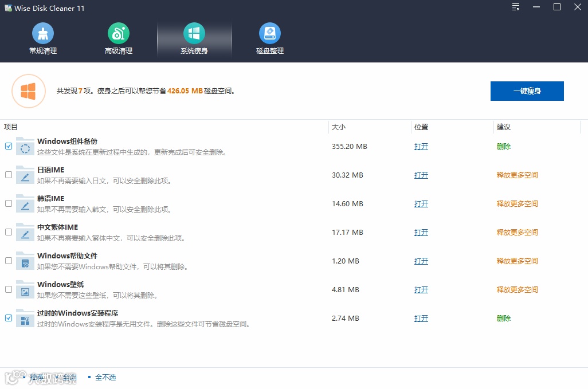Switch to the 磁盘整理 tab label
The image size is (588, 389).
270,51
